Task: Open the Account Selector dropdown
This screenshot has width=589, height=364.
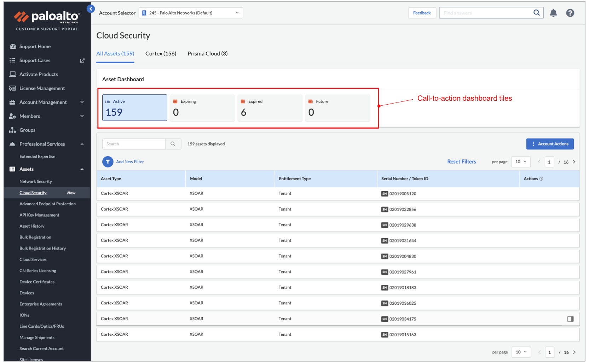Action: tap(191, 13)
